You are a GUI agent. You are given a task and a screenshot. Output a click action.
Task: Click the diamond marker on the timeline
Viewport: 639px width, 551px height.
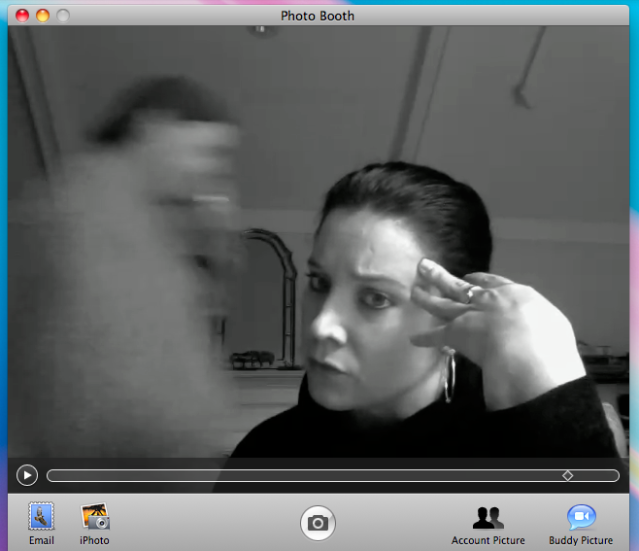tap(568, 476)
